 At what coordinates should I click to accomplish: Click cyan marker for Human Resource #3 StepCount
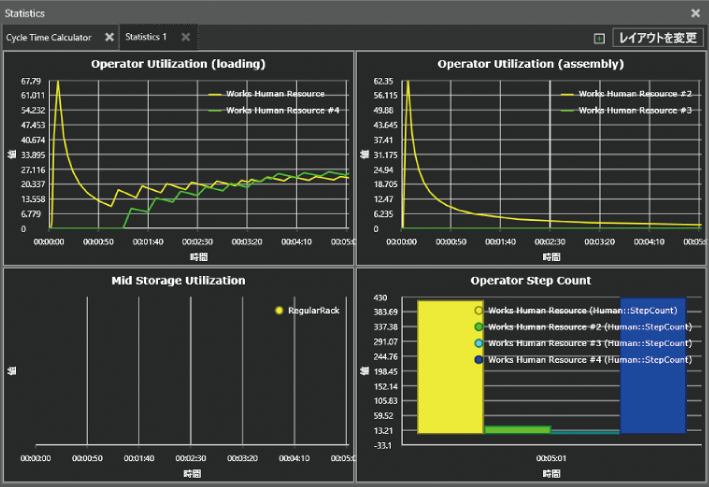[x=479, y=343]
